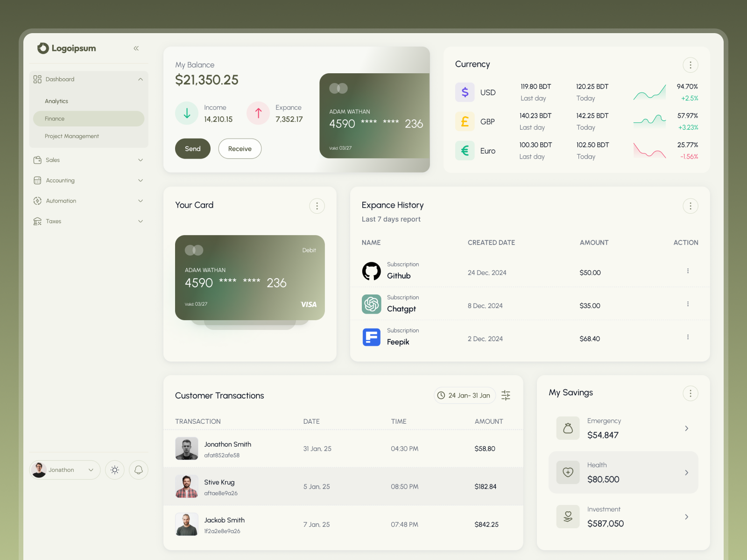Toggle light theme sun icon
Image resolution: width=747 pixels, height=560 pixels.
click(x=115, y=470)
